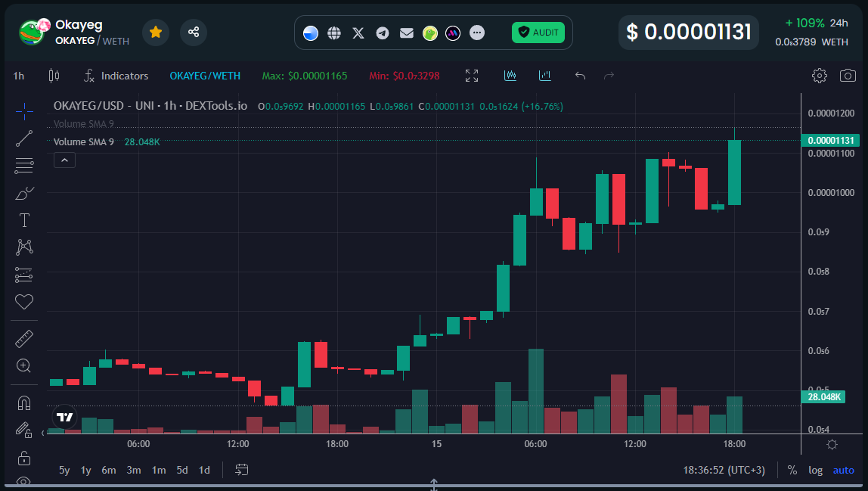The image size is (868, 491).
Task: Open the go-to-date calendar icon
Action: (x=241, y=470)
